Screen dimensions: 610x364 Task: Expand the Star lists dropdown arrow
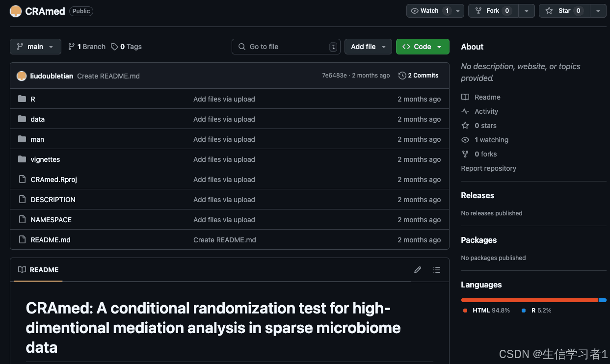coord(598,11)
